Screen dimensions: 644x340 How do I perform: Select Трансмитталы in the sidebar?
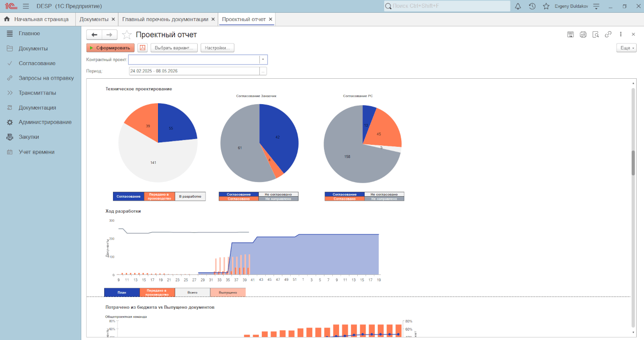[x=37, y=93]
